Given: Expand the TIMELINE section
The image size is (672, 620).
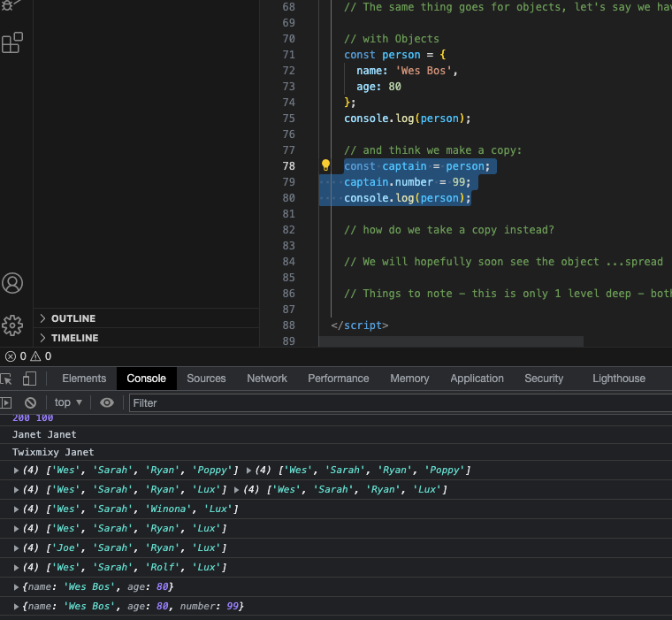Looking at the screenshot, I should click(74, 338).
